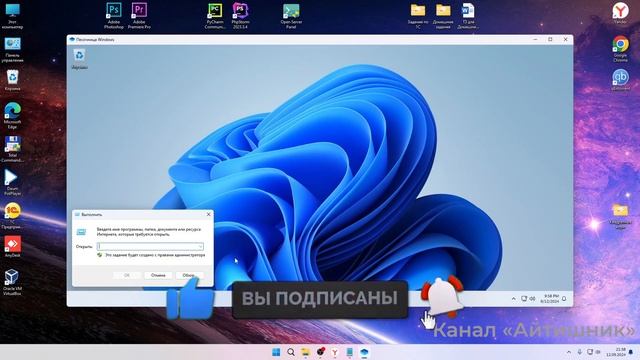Click «Отмена» in the Run dialog
This screenshot has height=360, width=640.
pos(158,275)
